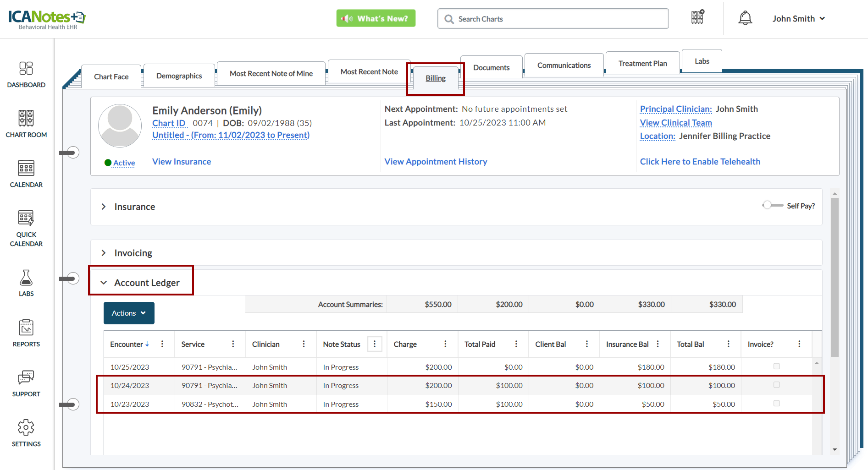868x470 pixels.
Task: Enable the Self Pay toggle
Action: [773, 205]
